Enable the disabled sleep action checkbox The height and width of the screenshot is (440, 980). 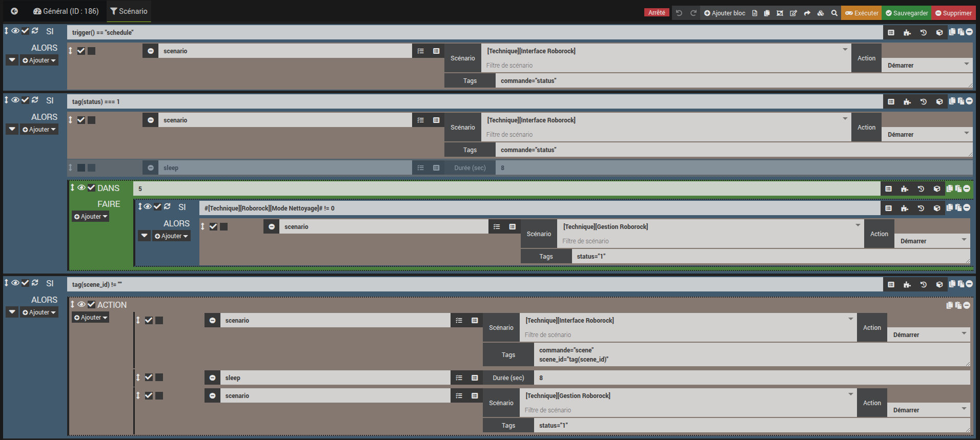click(81, 167)
